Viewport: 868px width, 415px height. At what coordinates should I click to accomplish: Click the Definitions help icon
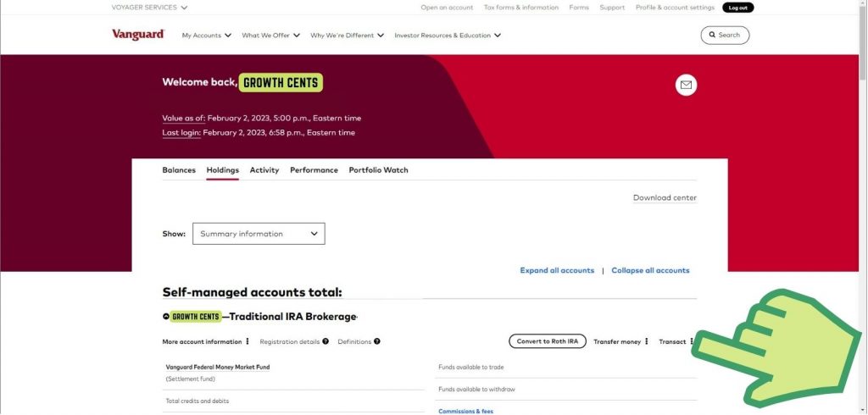click(377, 341)
